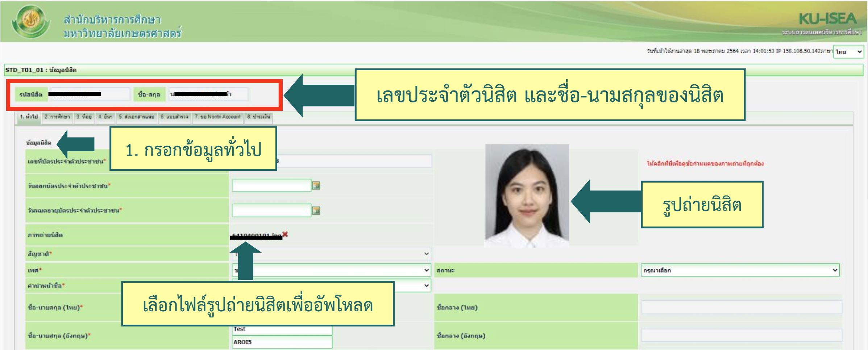Open calendar picker for ID card issue date
This screenshot has width=868, height=350.
coord(316,186)
